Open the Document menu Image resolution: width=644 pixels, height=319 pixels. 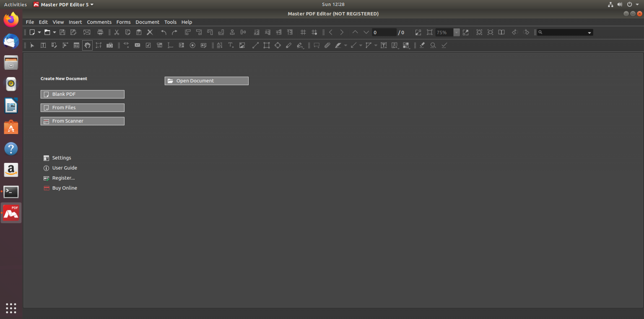148,22
